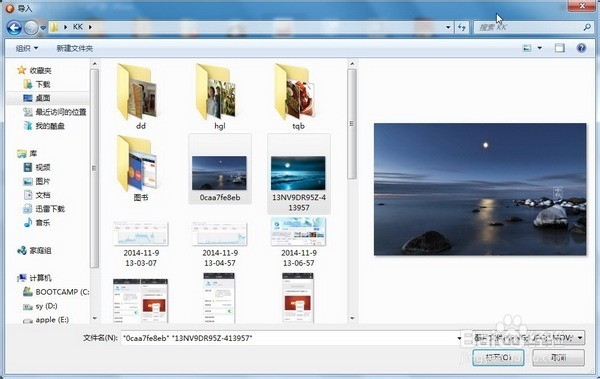Select 图片 library
Viewport: 600px width, 379px height.
37,181
